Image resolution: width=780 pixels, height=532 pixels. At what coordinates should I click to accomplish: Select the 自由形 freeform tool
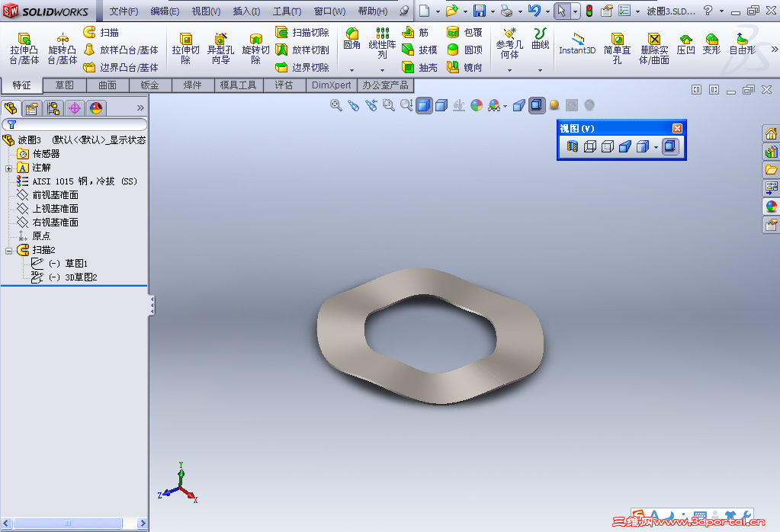[x=742, y=43]
